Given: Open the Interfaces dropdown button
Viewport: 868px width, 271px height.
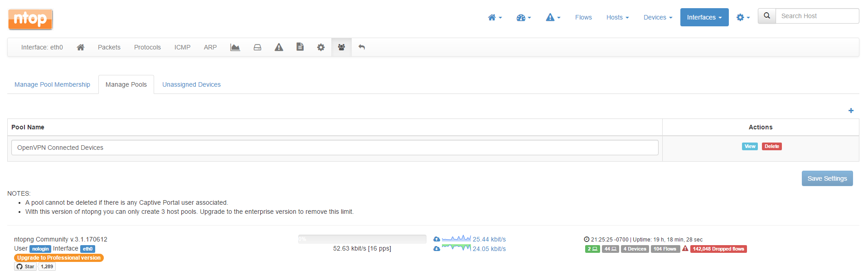Looking at the screenshot, I should point(704,17).
